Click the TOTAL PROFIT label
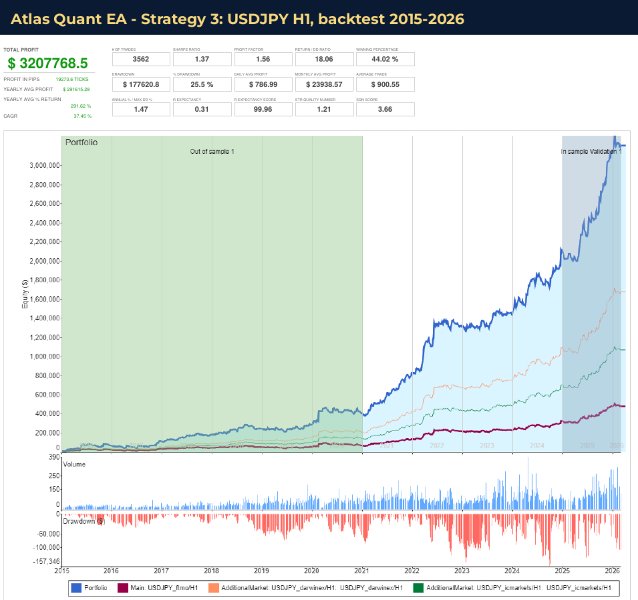The image size is (638, 600). (21, 50)
